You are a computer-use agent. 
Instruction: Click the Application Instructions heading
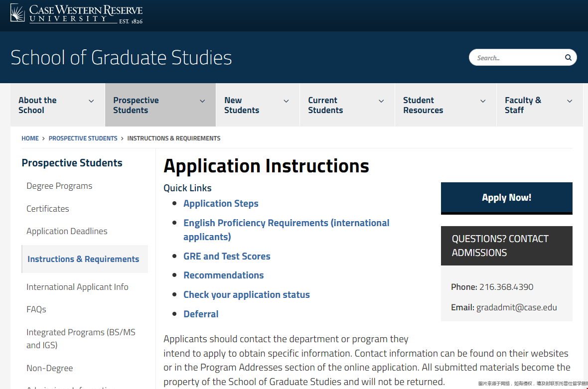(x=266, y=166)
